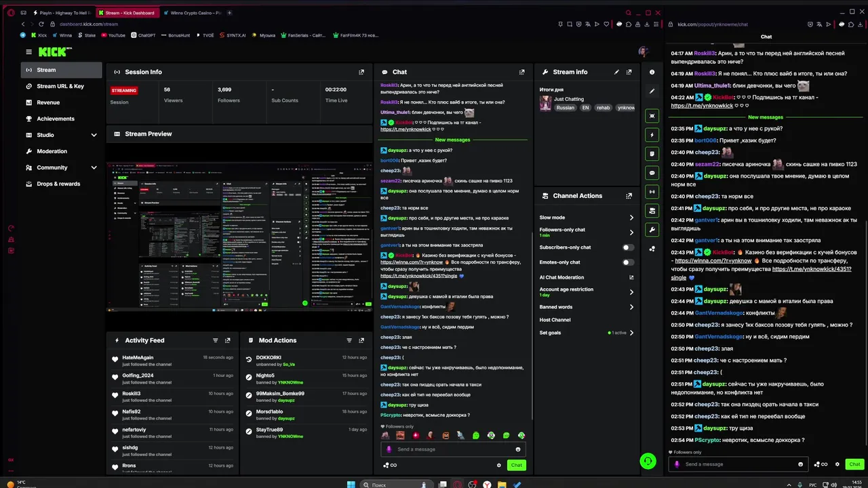Click the Stream Preview video thumbnail

[239, 237]
